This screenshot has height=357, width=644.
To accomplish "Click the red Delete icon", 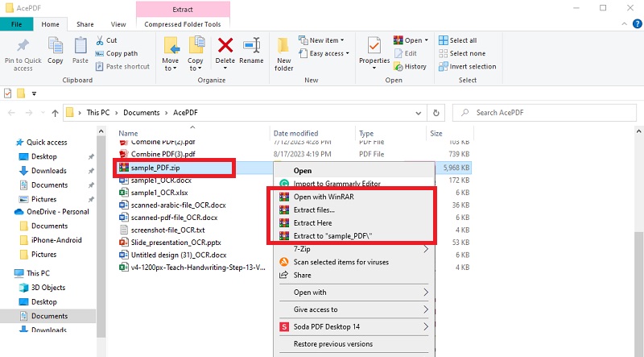I will click(225, 45).
